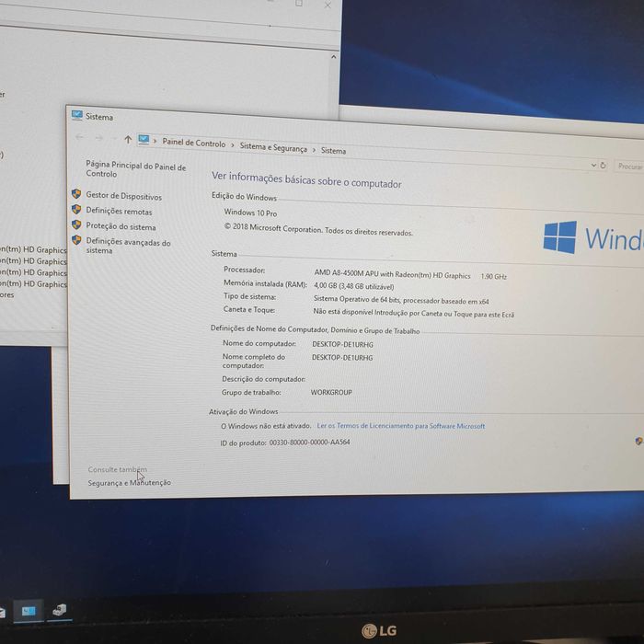Select the Caneta e Toque value text
Screen dimensions: 644x644
(414, 313)
